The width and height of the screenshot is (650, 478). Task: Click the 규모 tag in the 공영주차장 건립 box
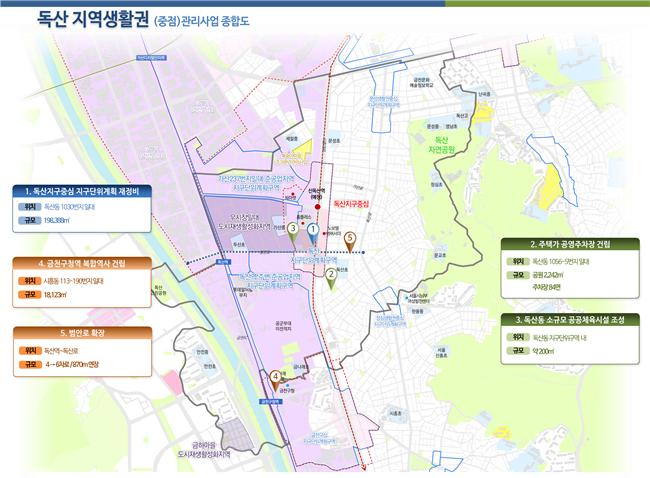[x=518, y=275]
